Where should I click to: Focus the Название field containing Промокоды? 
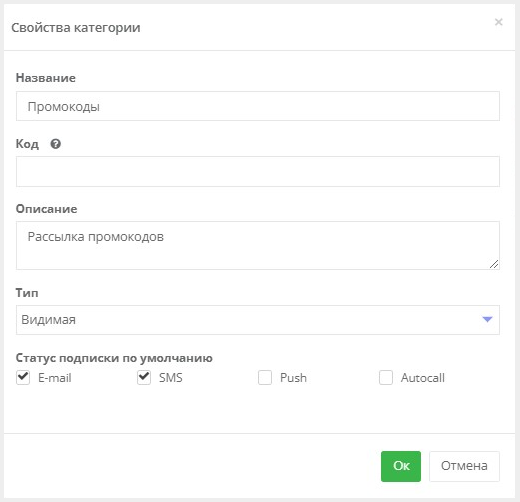258,106
